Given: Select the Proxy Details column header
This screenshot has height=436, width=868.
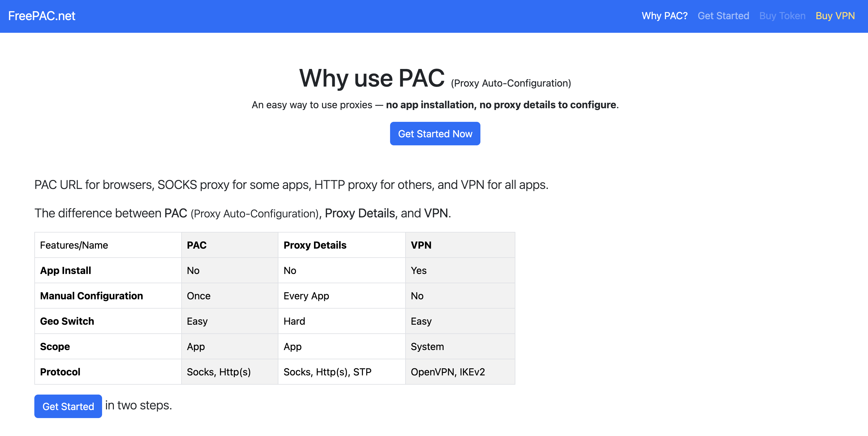Looking at the screenshot, I should pos(315,245).
